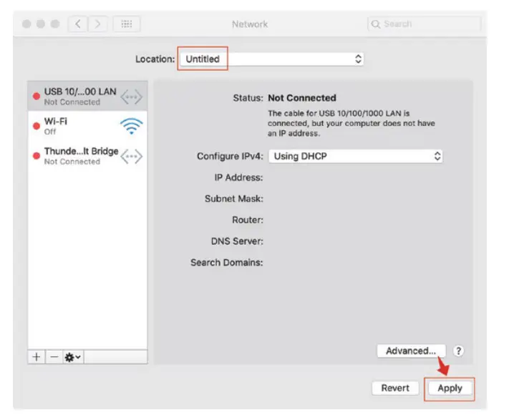Click the Wi-Fi signal icon

click(x=131, y=126)
